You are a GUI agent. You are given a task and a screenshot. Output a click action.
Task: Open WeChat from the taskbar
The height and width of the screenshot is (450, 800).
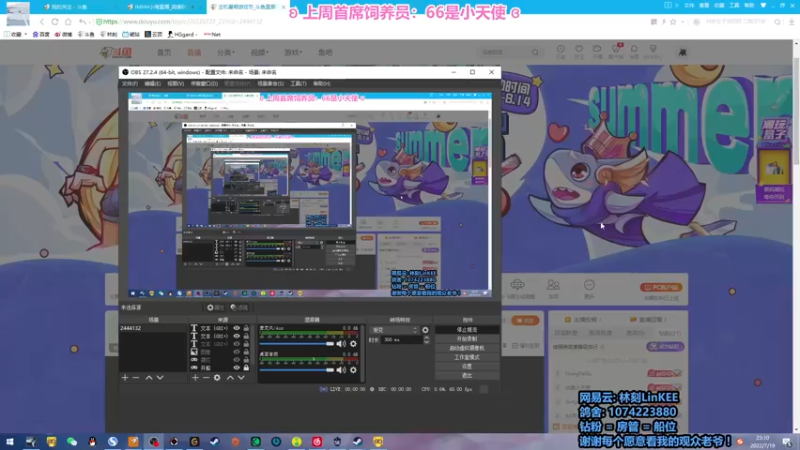tap(71, 441)
